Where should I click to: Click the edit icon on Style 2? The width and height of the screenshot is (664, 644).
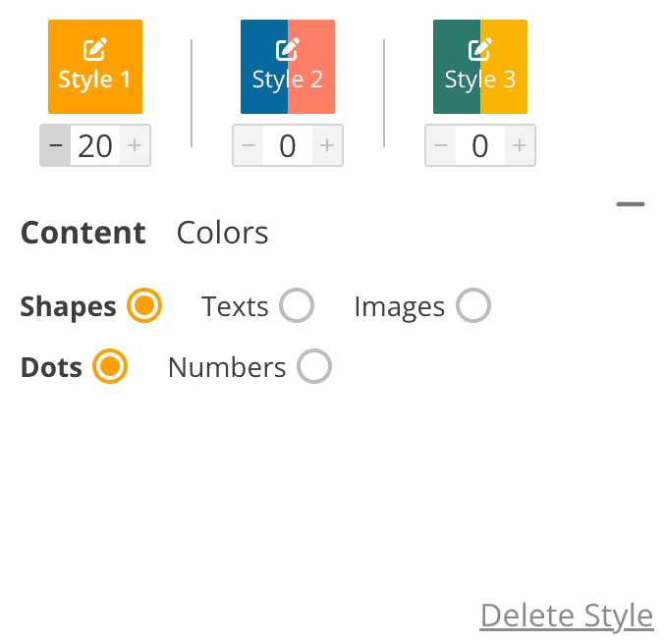click(288, 48)
